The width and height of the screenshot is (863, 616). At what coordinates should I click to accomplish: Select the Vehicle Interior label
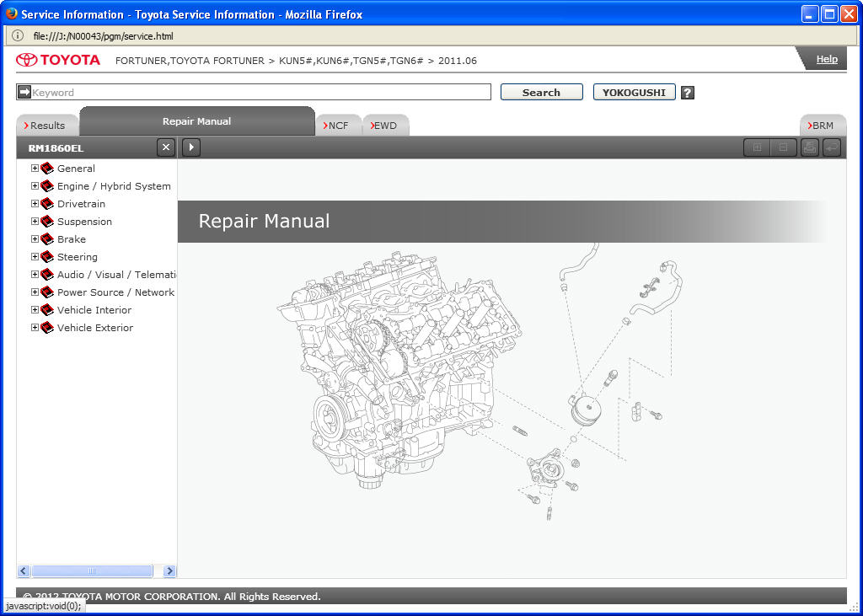coord(94,310)
